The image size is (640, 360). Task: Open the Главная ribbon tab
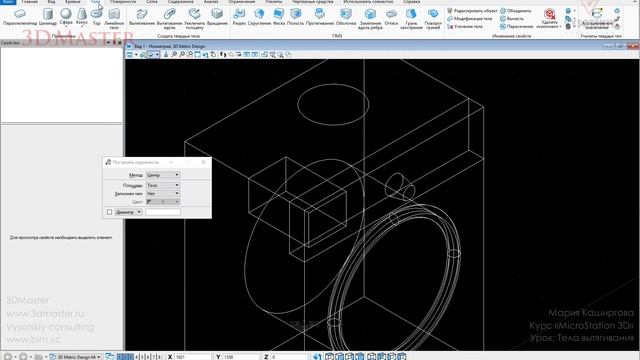(x=29, y=2)
